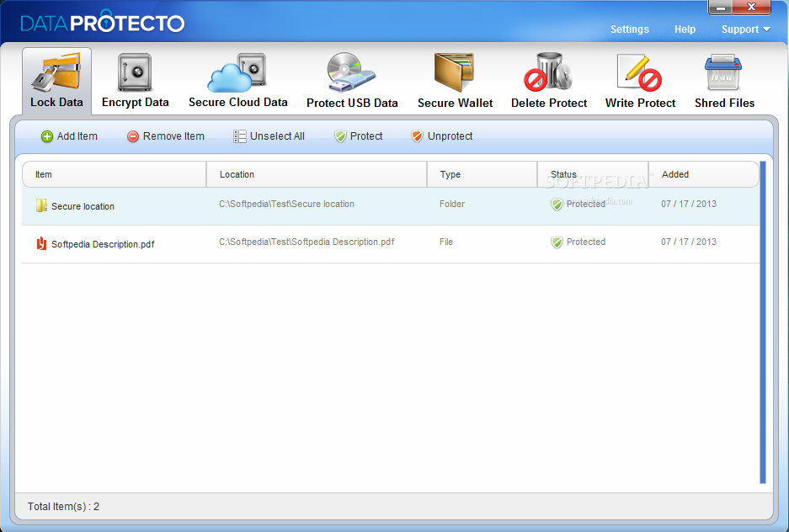Sort by the Item column header

click(115, 174)
